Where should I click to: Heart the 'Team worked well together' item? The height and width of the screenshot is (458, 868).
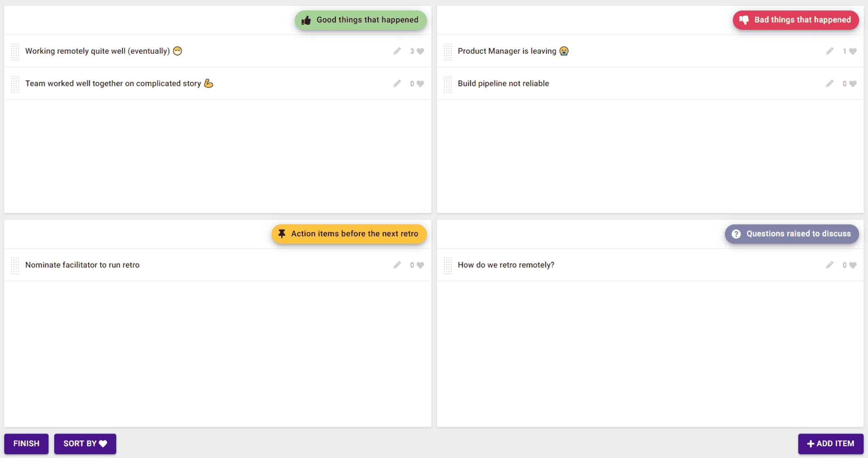click(420, 84)
